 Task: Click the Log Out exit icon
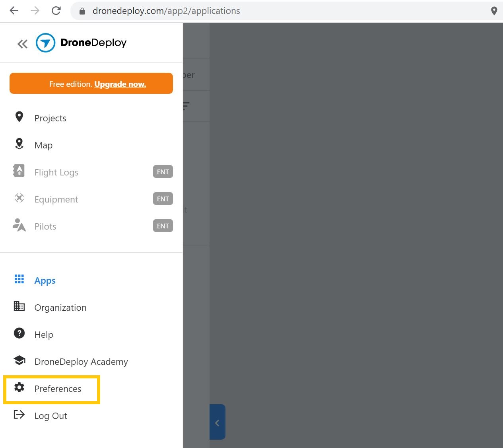pyautogui.click(x=19, y=415)
